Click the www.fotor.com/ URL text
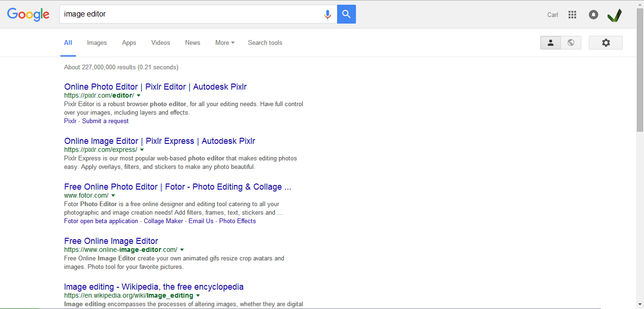The height and width of the screenshot is (309, 644). [86, 195]
